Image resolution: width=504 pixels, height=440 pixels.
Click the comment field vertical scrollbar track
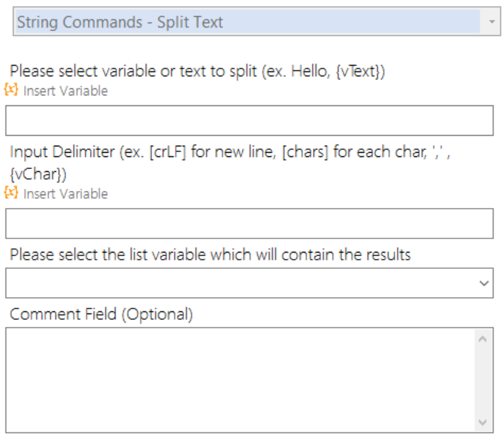point(483,381)
